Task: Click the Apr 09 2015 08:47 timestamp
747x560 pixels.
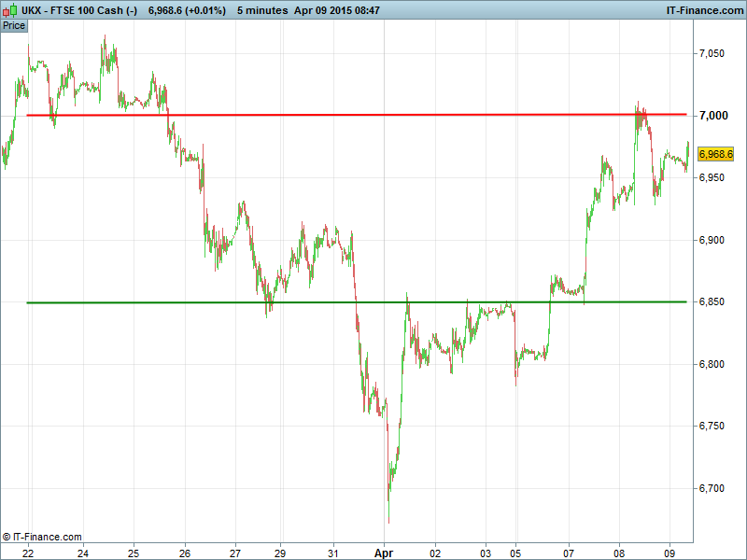Action: 348,10
